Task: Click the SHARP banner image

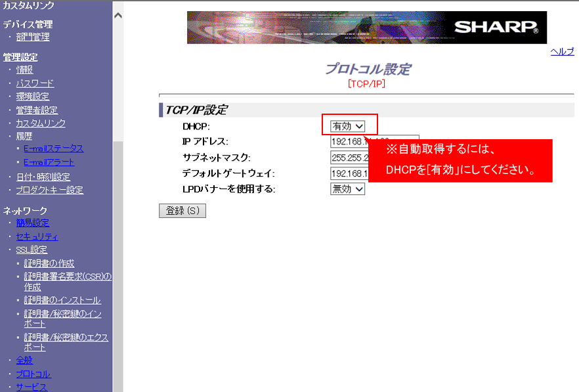Action: 366,28
